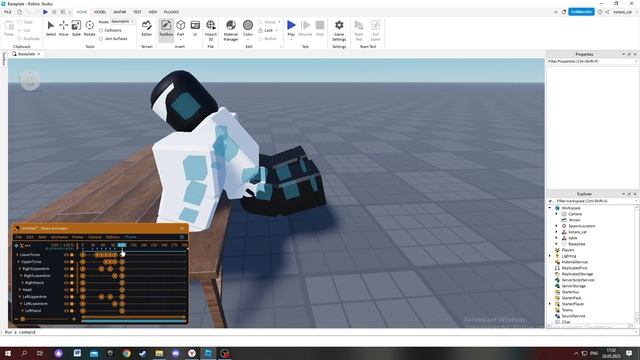This screenshot has height=360, width=640.
Task: Open the Options menu in Moon Animator
Action: coord(113,237)
